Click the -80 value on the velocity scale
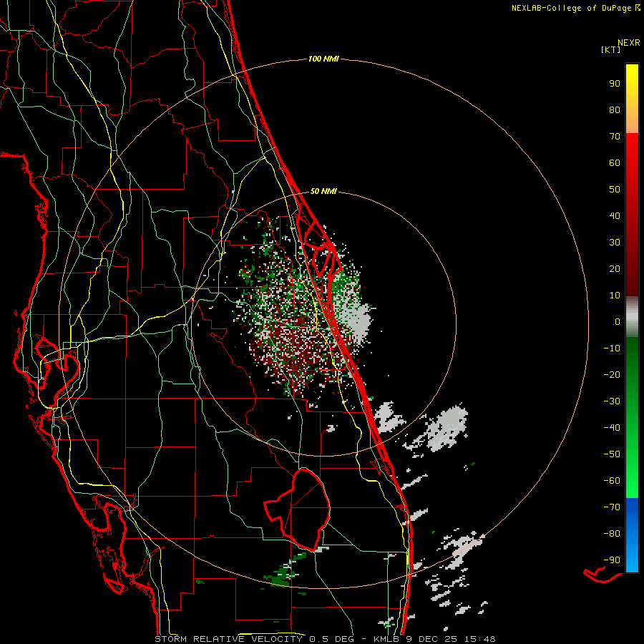644x644 pixels. (x=612, y=534)
